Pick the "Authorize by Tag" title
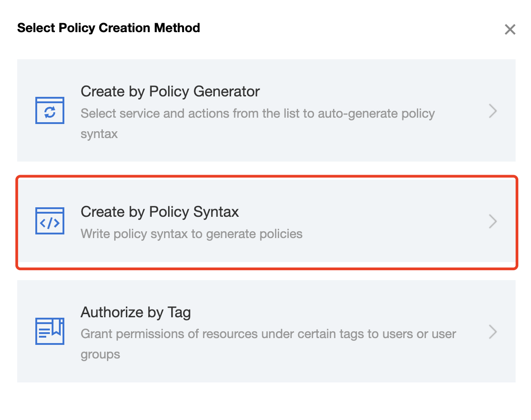 [x=135, y=312]
